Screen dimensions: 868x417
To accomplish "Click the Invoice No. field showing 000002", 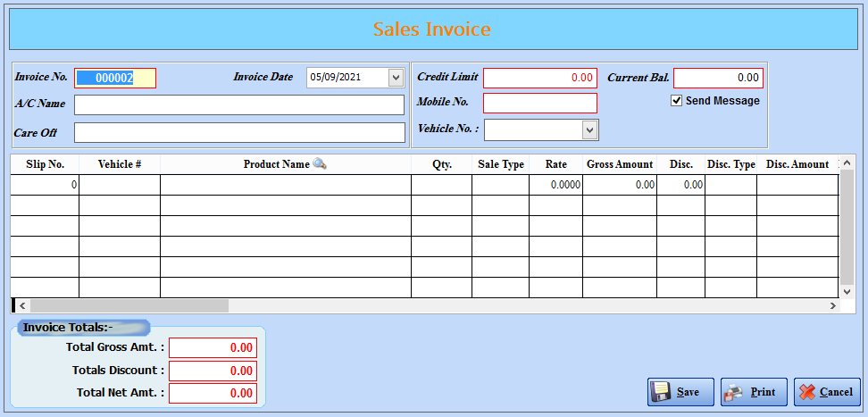I will (x=115, y=78).
